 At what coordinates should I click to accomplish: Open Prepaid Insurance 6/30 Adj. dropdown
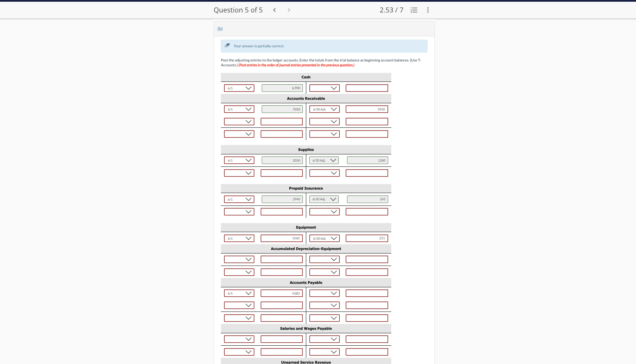[324, 199]
